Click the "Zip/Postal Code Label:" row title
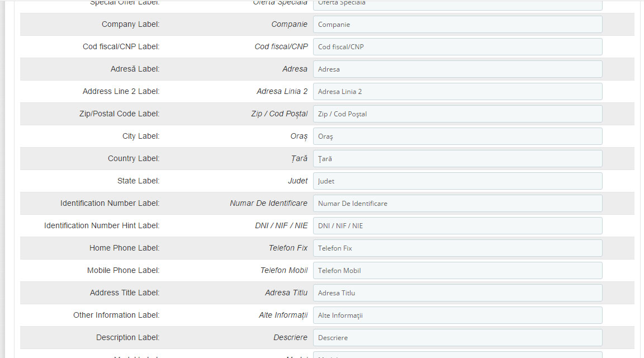Viewport: 644px width, 358px height. pyautogui.click(x=119, y=114)
